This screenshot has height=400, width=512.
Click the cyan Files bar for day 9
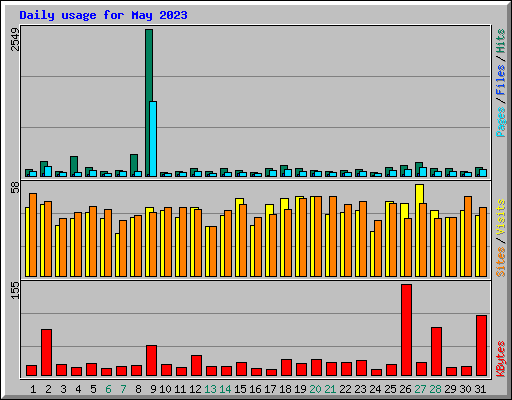[153, 139]
